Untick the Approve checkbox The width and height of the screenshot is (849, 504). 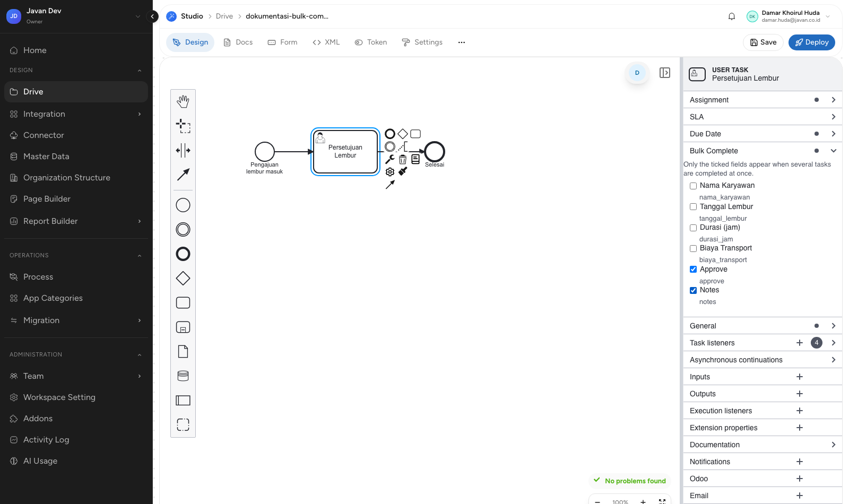tap(693, 270)
